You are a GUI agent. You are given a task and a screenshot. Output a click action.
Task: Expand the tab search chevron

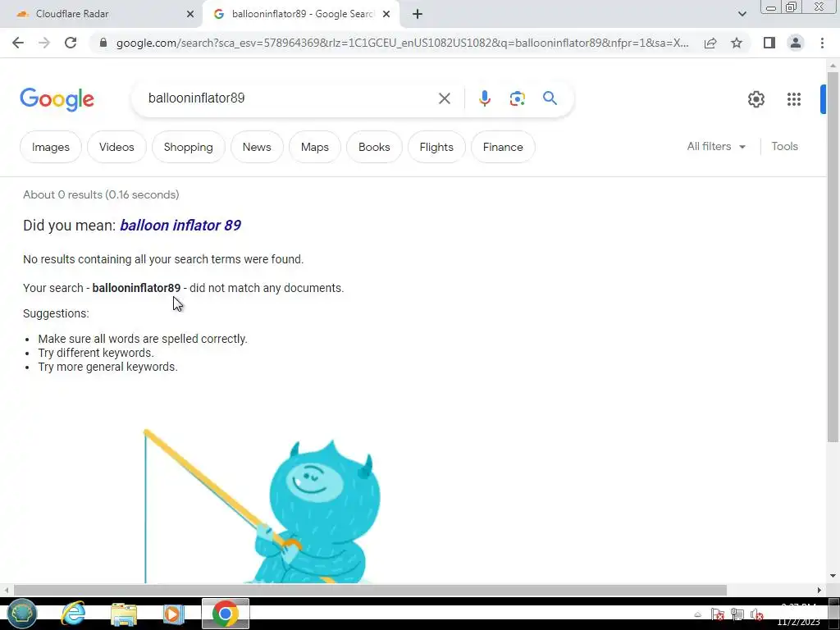(x=742, y=14)
